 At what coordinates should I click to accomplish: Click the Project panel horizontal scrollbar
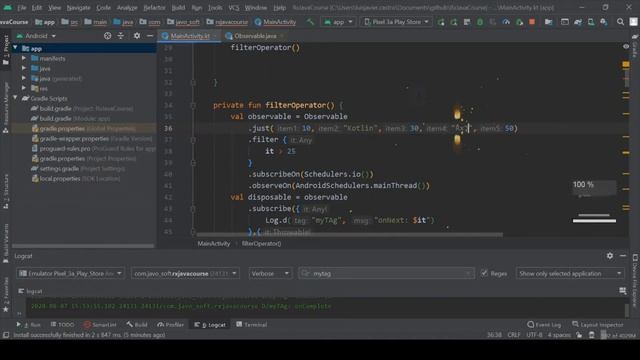coord(83,246)
